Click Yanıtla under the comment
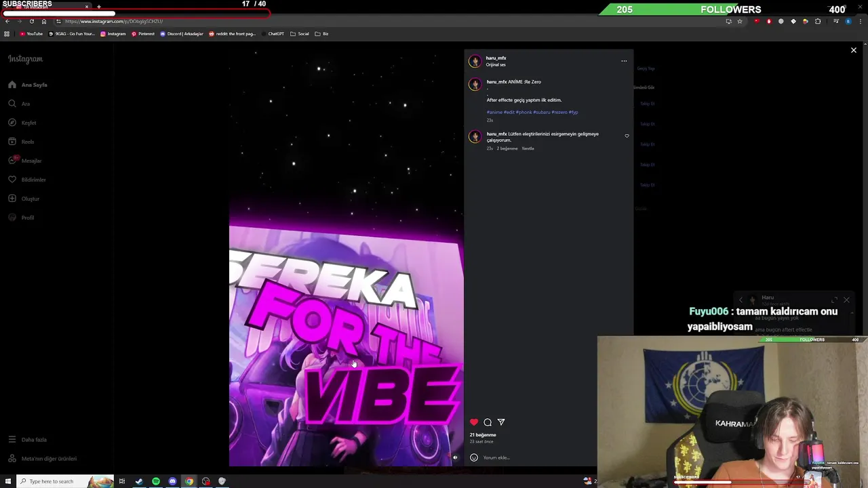868x488 pixels. tap(528, 148)
